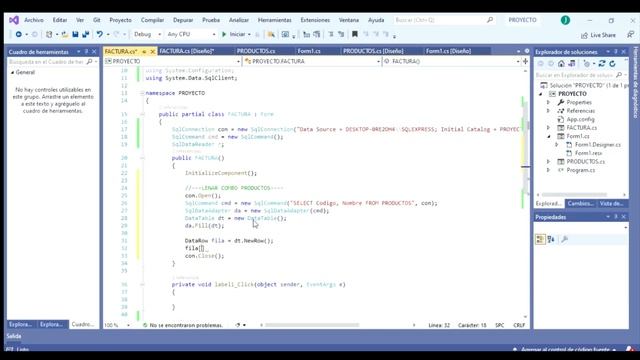Click the switch views icon in solution explorer
640x360 pixels.
click(x=572, y=64)
